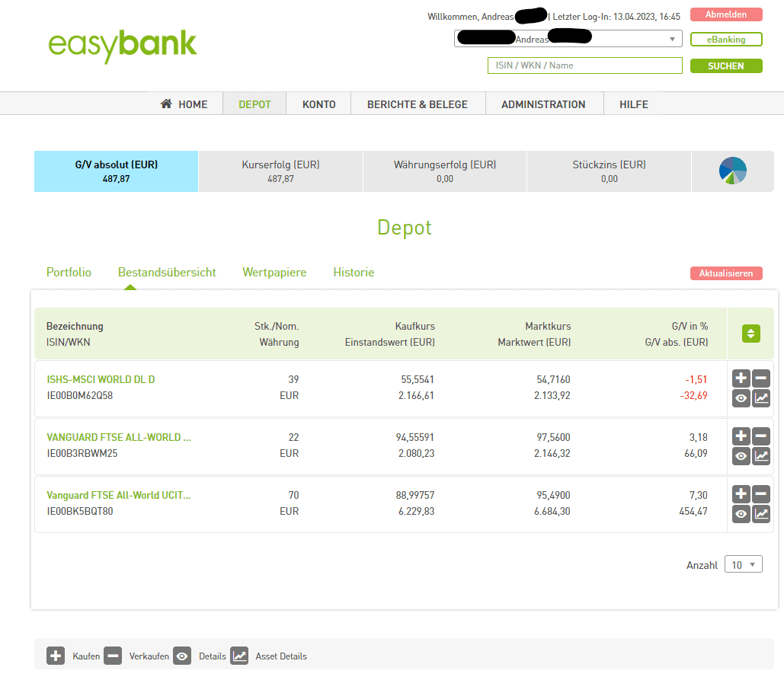784x680 pixels.
Task: Open BERICHTE & BELEGE menu
Action: coord(418,104)
